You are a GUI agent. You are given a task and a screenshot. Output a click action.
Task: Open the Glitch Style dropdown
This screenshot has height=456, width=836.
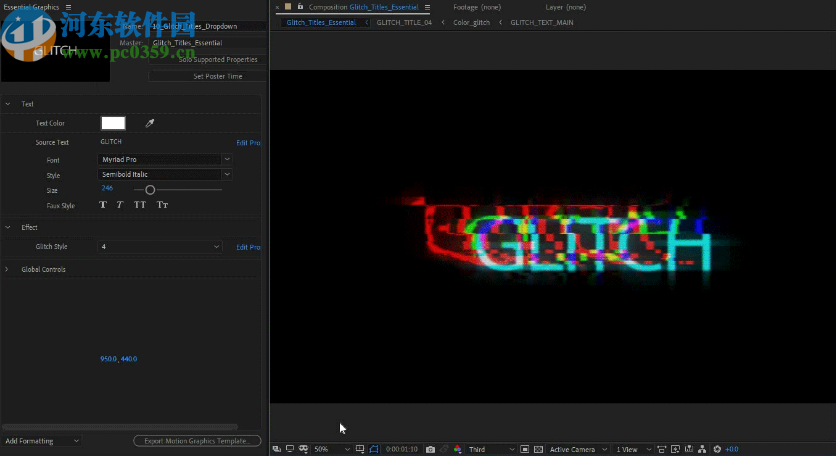160,247
